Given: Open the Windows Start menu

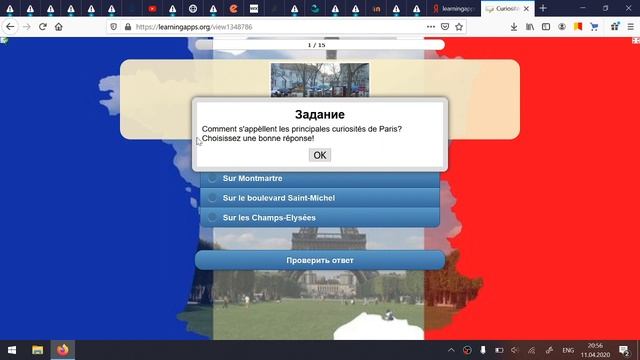Looking at the screenshot, I should pos(12,350).
